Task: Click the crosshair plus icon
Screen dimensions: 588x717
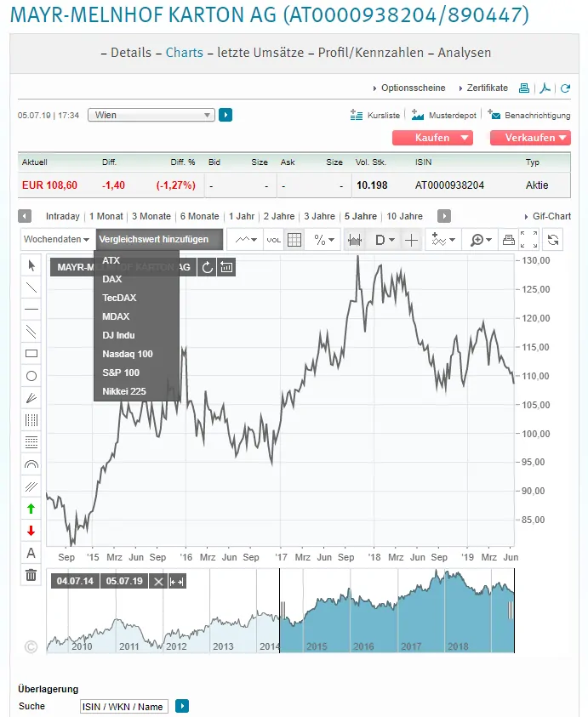Action: (x=411, y=240)
